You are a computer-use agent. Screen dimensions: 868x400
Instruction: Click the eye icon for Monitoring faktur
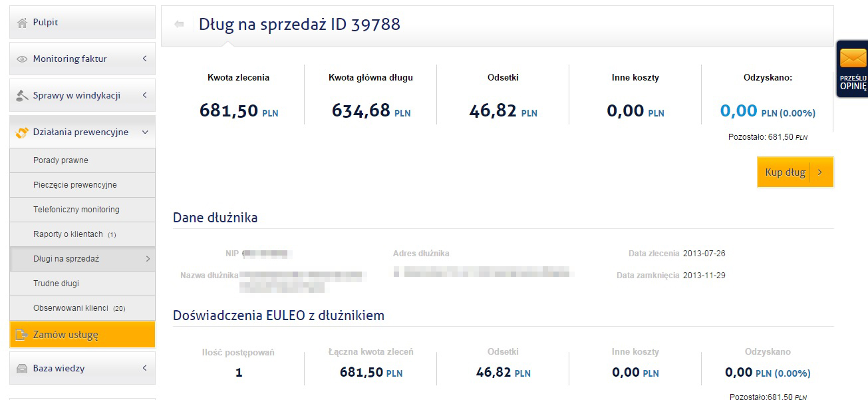(x=22, y=59)
